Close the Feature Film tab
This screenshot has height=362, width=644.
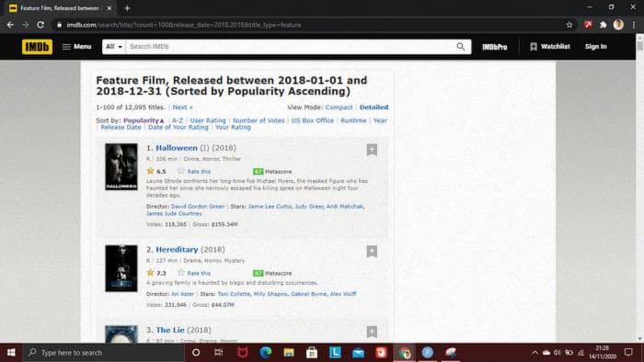[x=109, y=8]
